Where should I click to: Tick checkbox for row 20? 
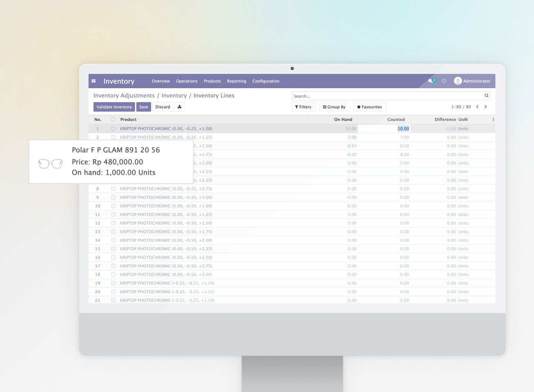tap(113, 292)
